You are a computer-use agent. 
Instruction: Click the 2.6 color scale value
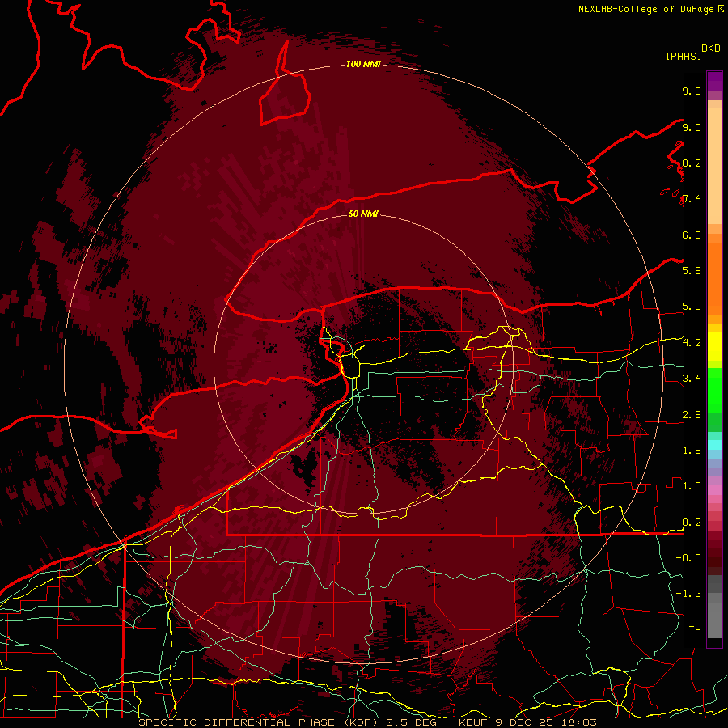click(692, 414)
